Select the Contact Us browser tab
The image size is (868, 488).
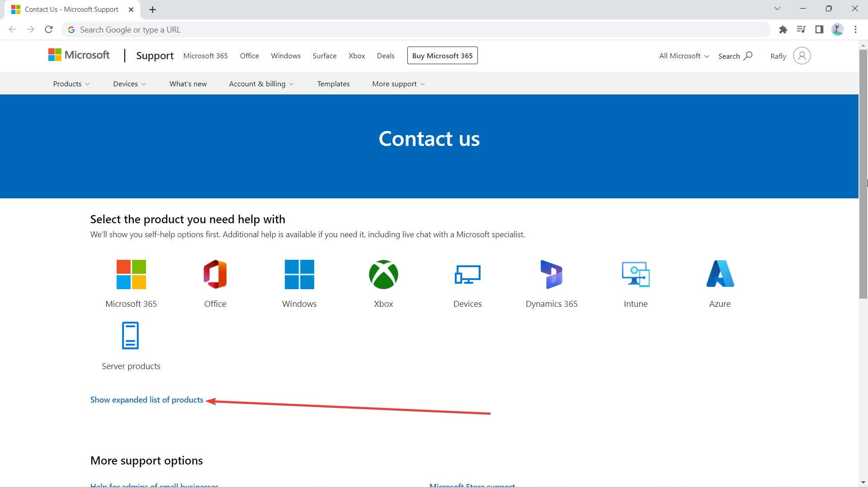pos(72,9)
